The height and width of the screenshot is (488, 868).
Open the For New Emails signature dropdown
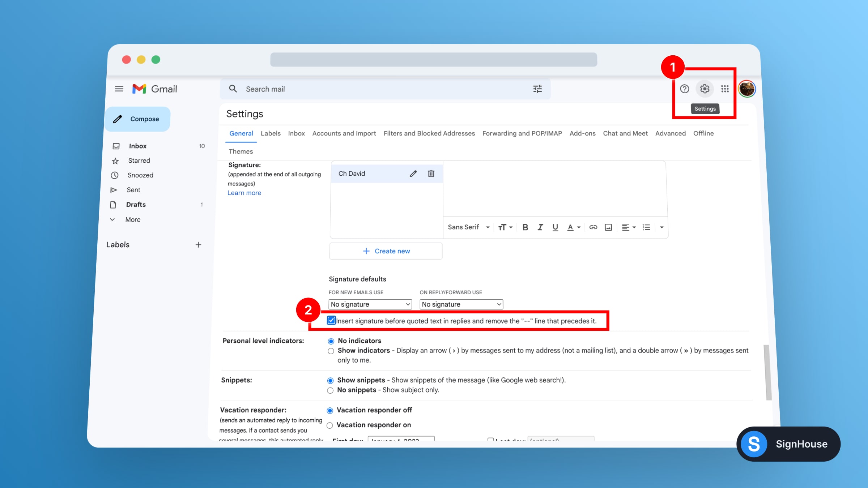click(x=370, y=304)
